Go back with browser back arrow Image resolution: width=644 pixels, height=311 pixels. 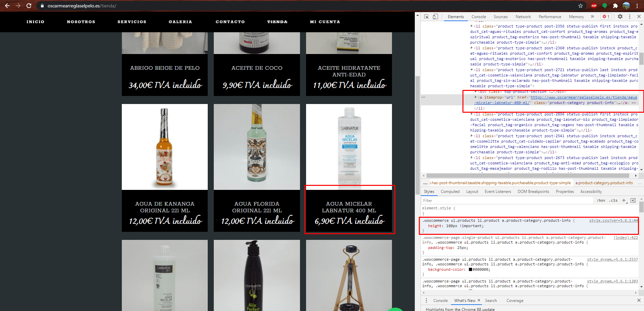[7, 6]
